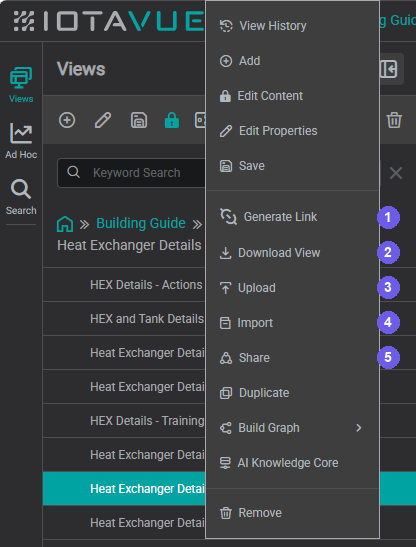Image resolution: width=416 pixels, height=547 pixels.
Task: Click the add new view toolbar icon
Action: pos(67,120)
